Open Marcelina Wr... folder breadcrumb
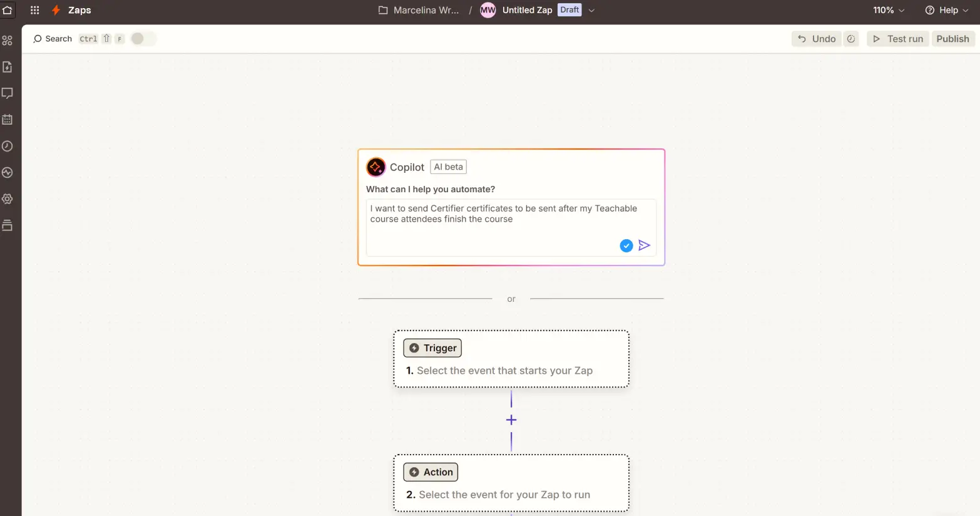 (x=419, y=10)
